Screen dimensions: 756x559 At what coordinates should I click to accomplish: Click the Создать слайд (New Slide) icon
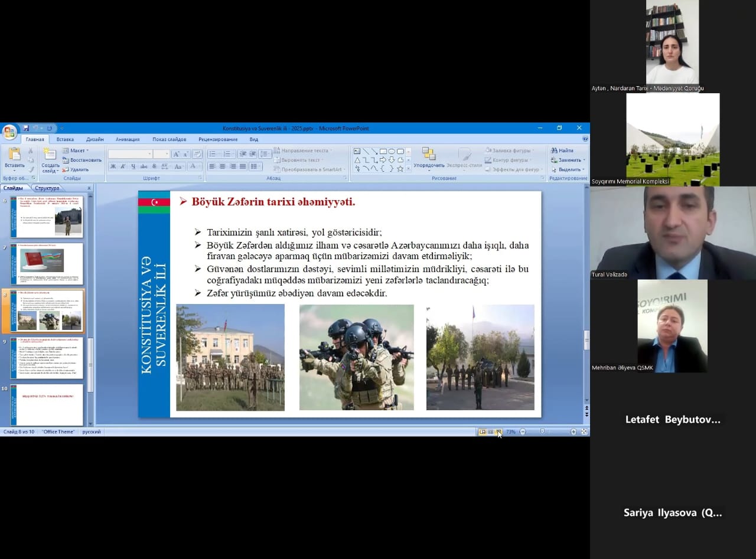(x=50, y=155)
